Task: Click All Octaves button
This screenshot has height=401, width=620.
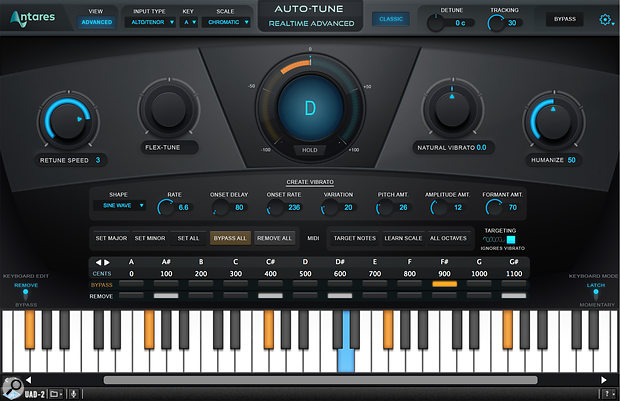Action: (x=448, y=238)
